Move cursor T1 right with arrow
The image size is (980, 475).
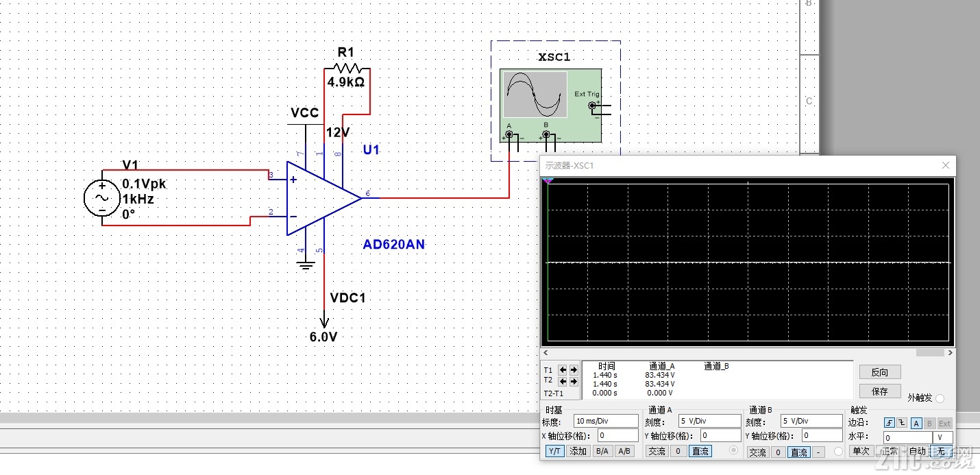click(x=574, y=369)
